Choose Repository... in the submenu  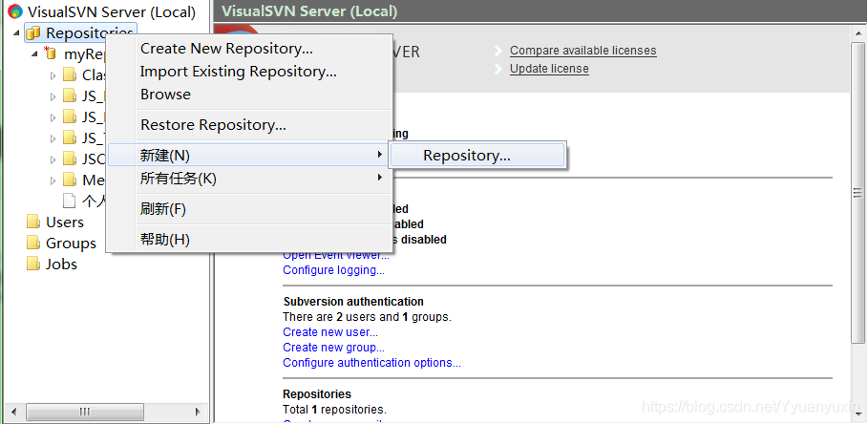(x=477, y=155)
